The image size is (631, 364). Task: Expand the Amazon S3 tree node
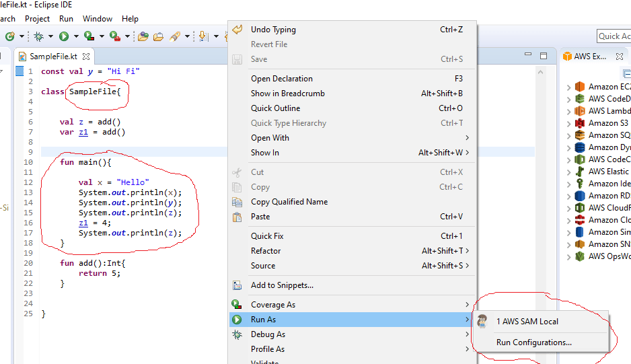pos(568,123)
